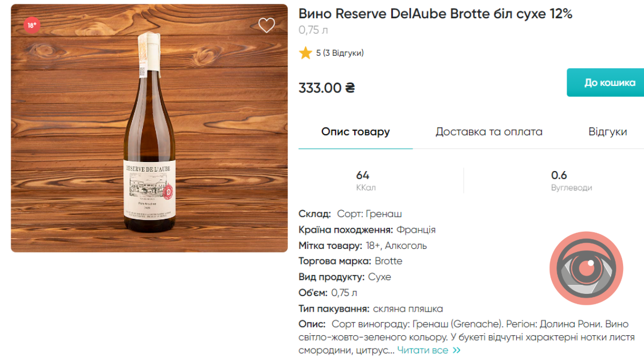Image resolution: width=644 pixels, height=362 pixels.
Task: Click the Мітка товару 18+, Алкоголь row
Action: pos(363,246)
